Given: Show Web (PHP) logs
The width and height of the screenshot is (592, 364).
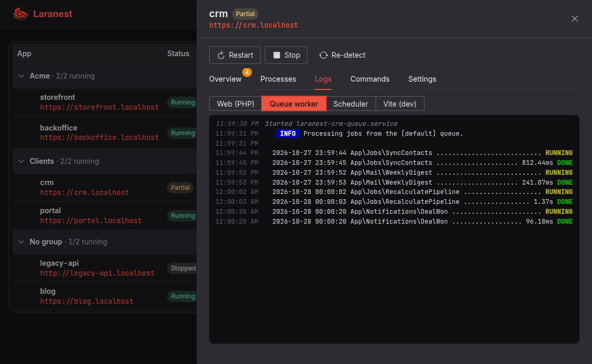Looking at the screenshot, I should [236, 104].
